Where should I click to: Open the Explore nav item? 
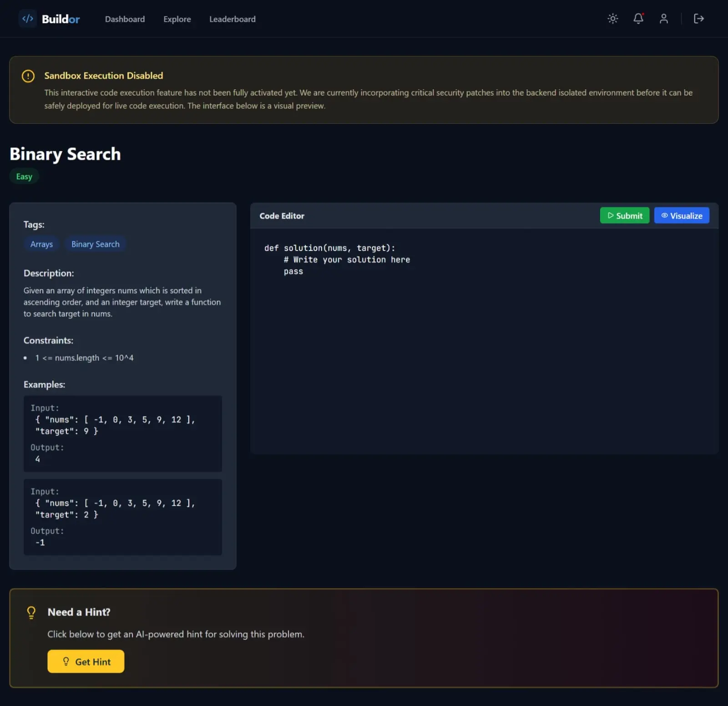(x=177, y=19)
